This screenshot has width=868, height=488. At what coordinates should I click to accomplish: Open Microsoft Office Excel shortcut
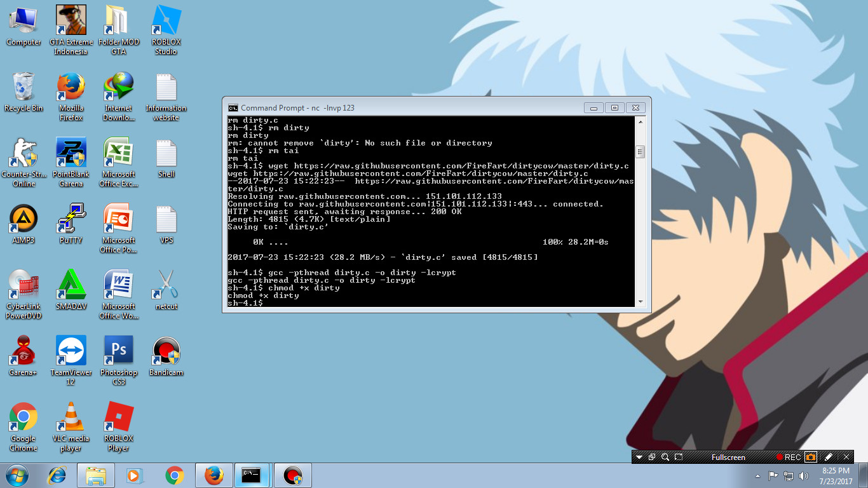tap(118, 162)
